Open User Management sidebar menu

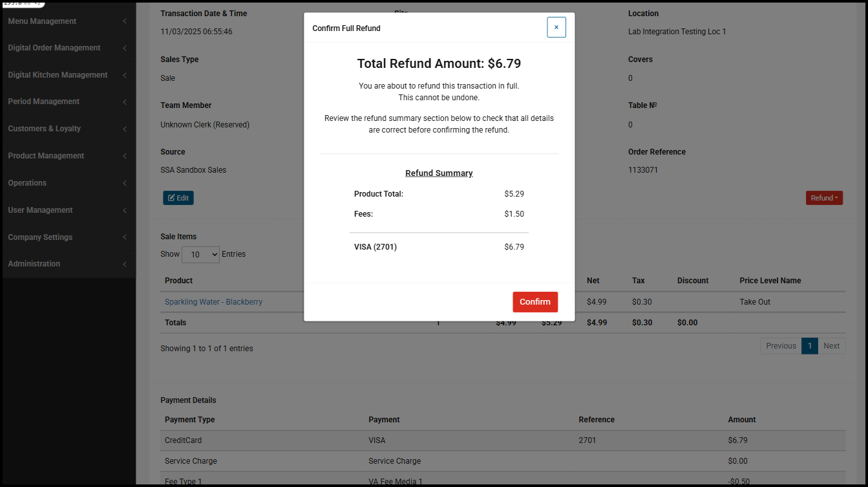[40, 210]
